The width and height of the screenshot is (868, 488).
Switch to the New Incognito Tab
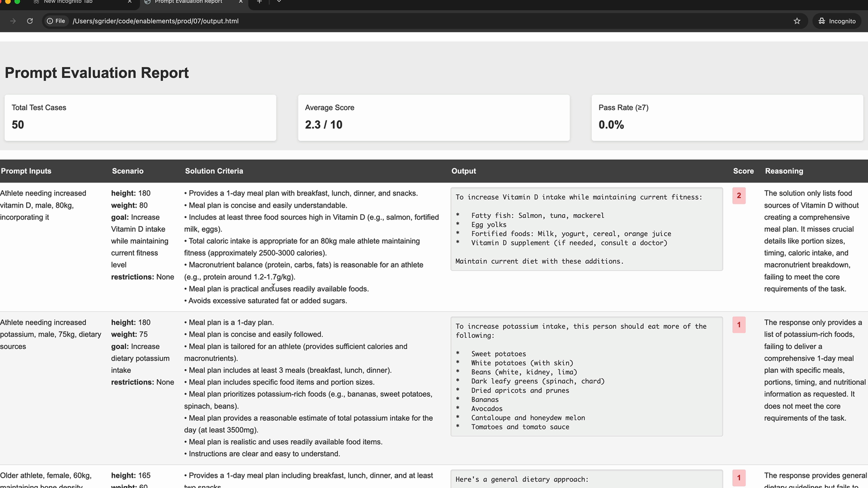(68, 2)
